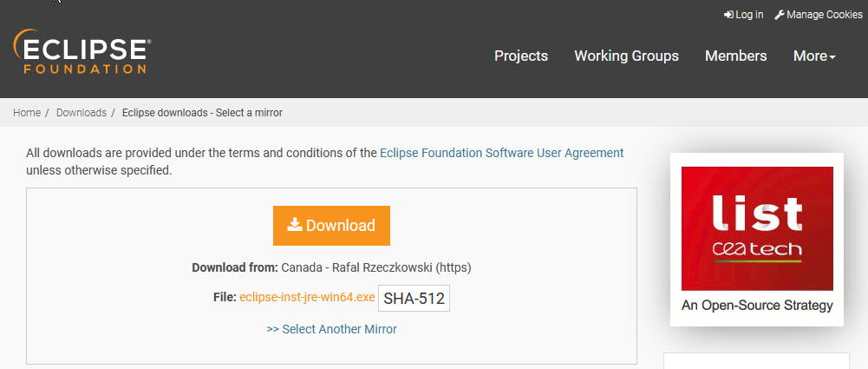The image size is (868, 369).
Task: Click the An Open-Source Strategy caption
Action: click(757, 306)
